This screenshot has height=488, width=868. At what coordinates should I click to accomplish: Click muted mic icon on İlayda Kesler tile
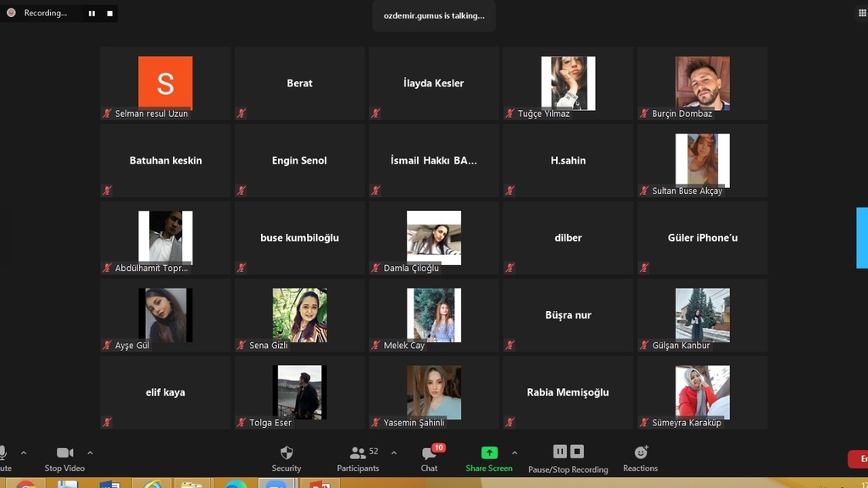click(x=376, y=114)
